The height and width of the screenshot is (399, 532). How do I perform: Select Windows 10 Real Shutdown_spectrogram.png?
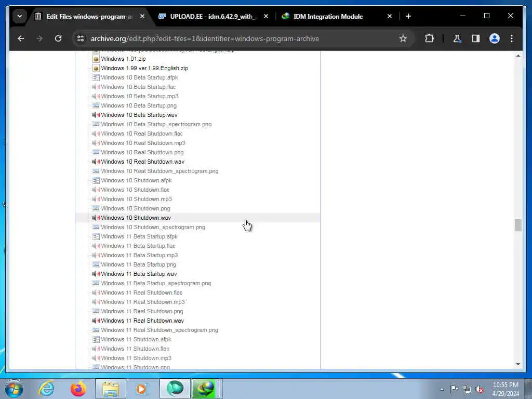click(160, 171)
